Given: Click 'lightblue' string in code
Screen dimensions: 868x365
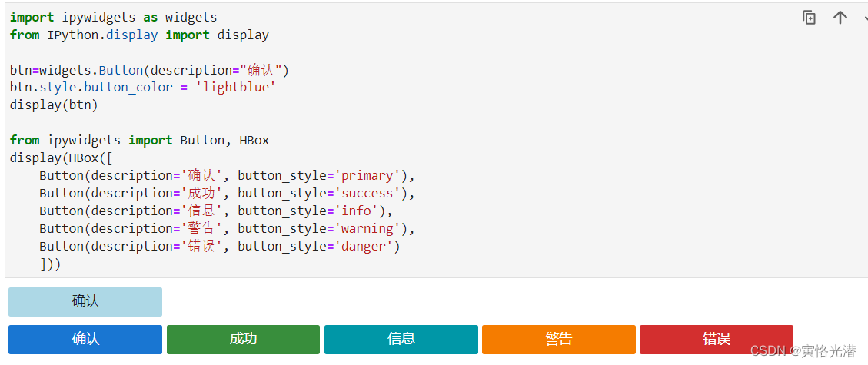Looking at the screenshot, I should pos(235,88).
